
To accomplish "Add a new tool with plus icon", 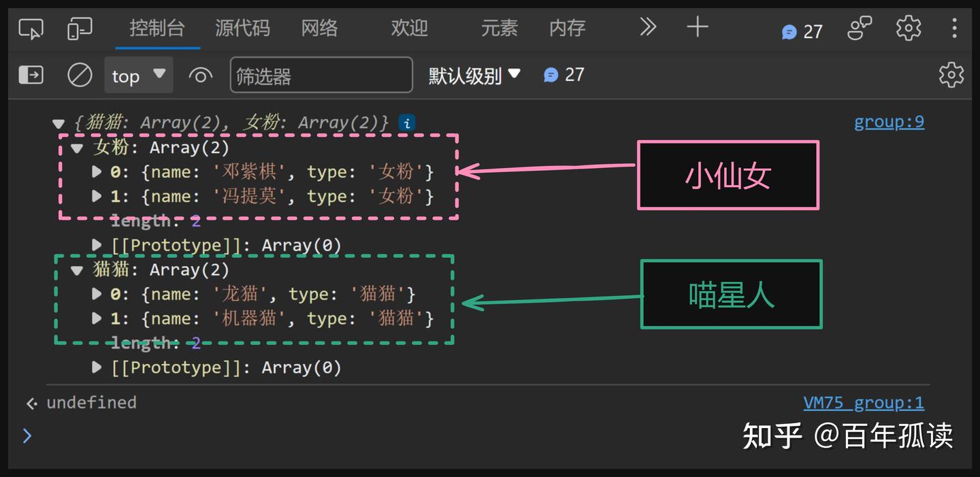I will [698, 27].
